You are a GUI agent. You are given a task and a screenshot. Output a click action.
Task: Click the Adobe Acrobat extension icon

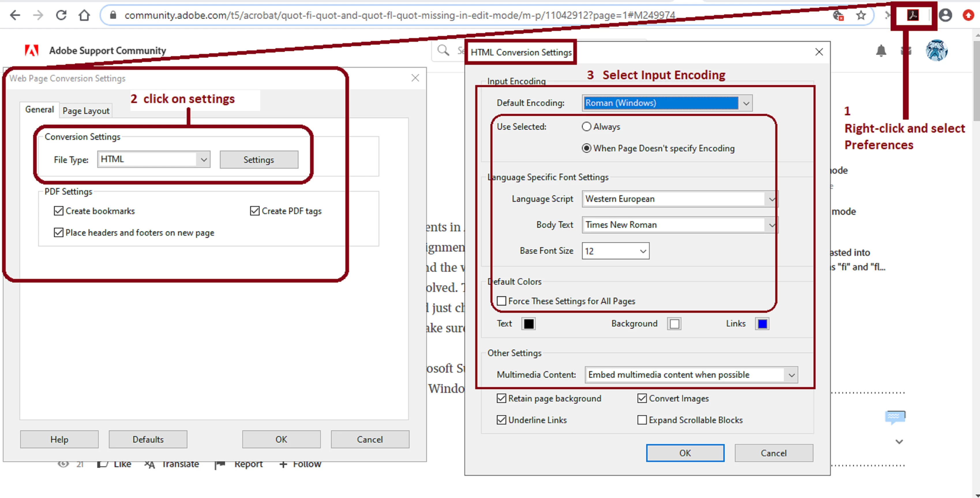tap(913, 15)
